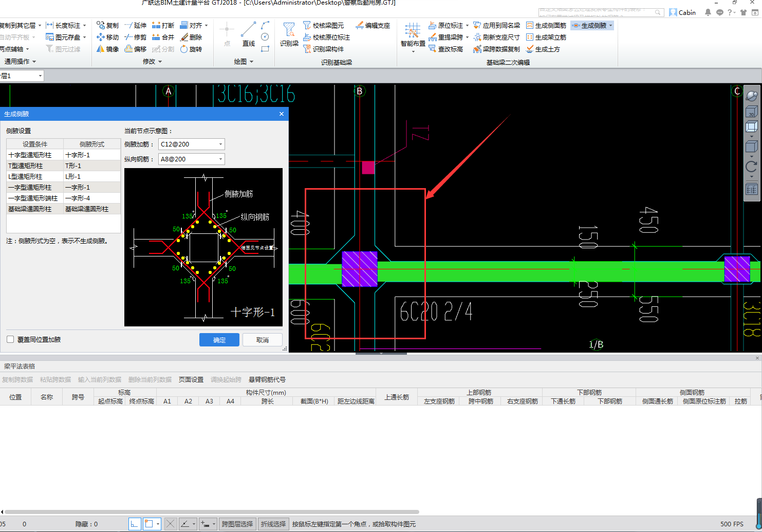Click 校核梁图元 tool

(324, 25)
